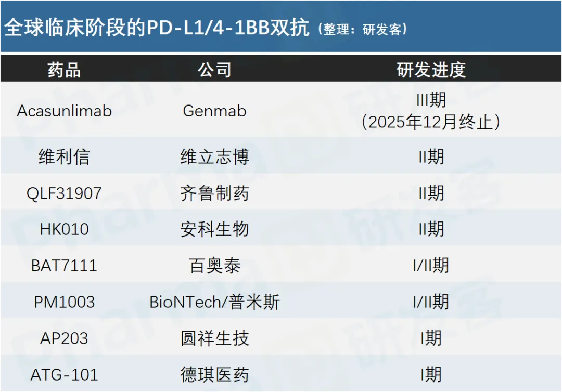This screenshot has height=392, width=562.
Task: Select the 整理：研发客 credit text
Action: 362,30
